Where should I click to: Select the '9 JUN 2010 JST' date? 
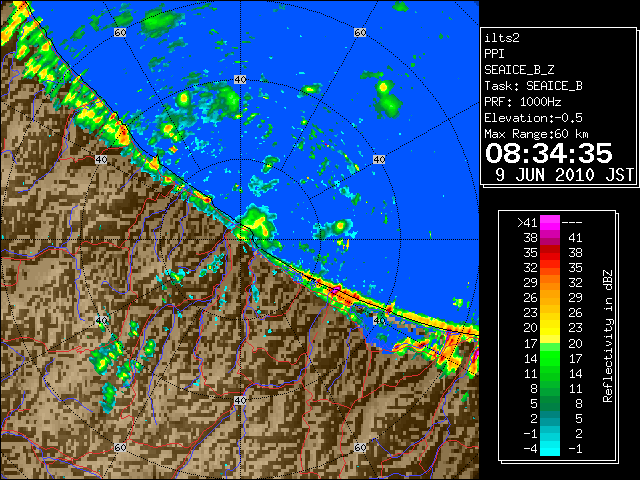tap(564, 175)
